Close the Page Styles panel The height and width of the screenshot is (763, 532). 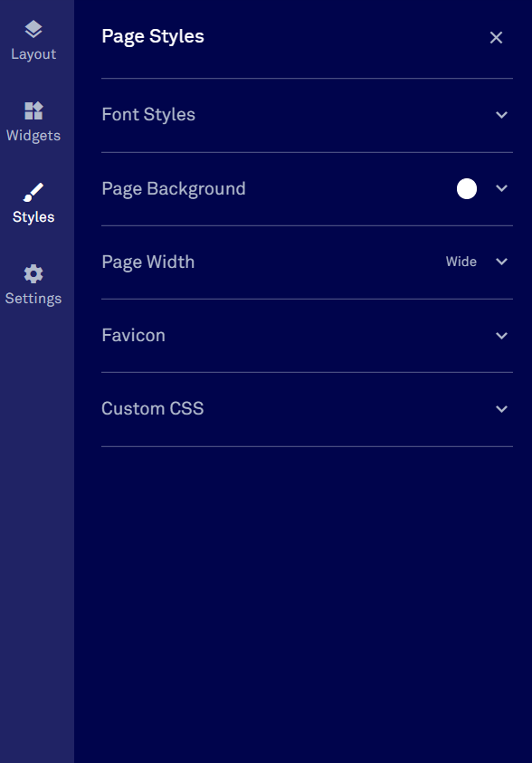[496, 37]
